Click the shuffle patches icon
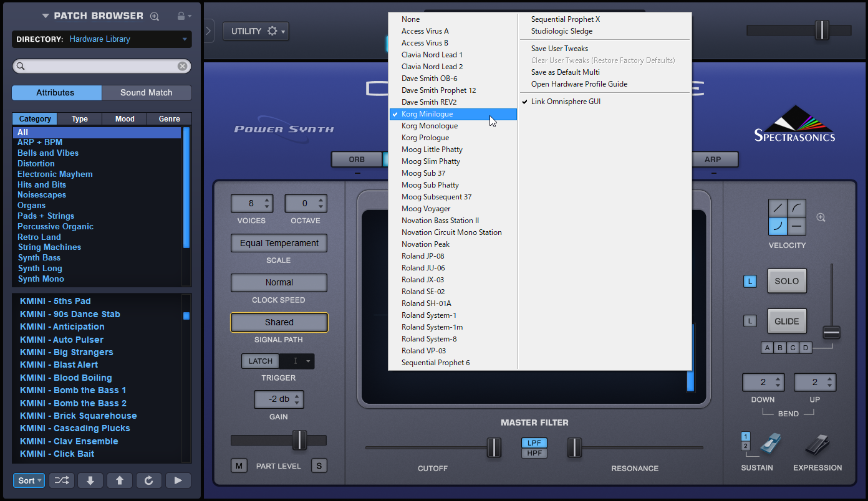Image resolution: width=868 pixels, height=501 pixels. (61, 480)
